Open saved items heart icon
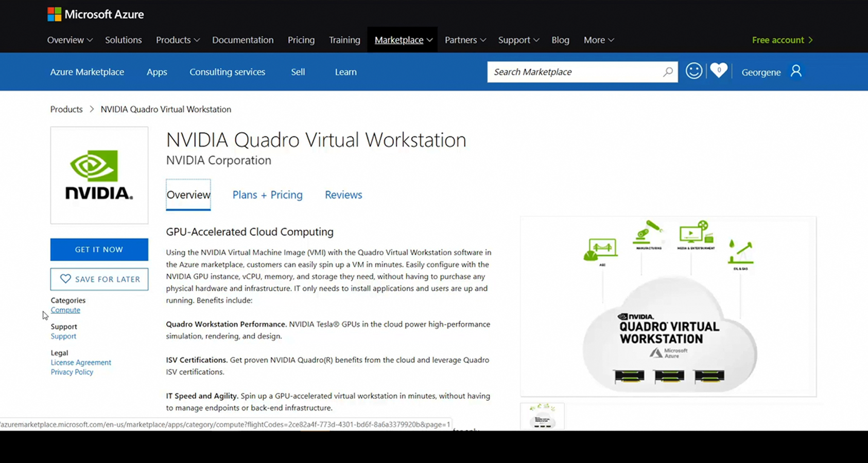The image size is (868, 463). click(x=719, y=70)
